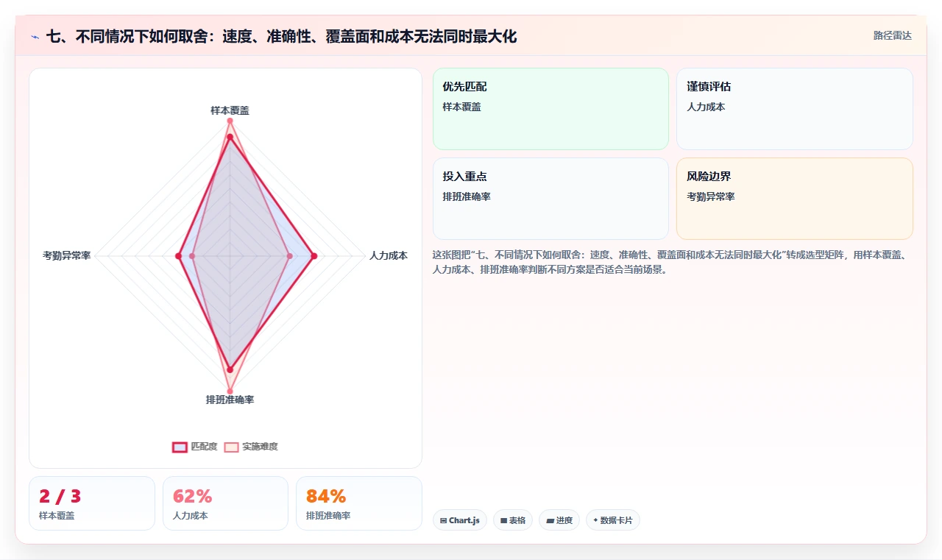The image size is (942, 560).
Task: Toggle the 实施难度 legend item
Action: coord(251,447)
